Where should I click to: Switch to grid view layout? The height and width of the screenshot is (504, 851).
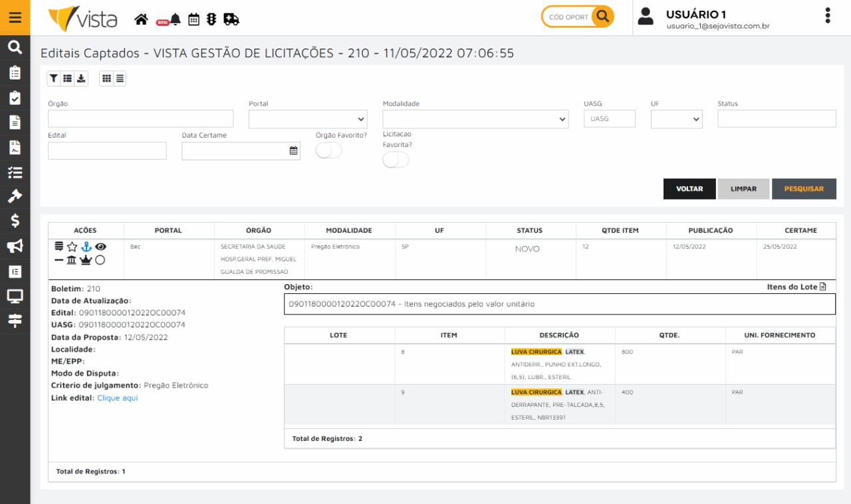(106, 78)
